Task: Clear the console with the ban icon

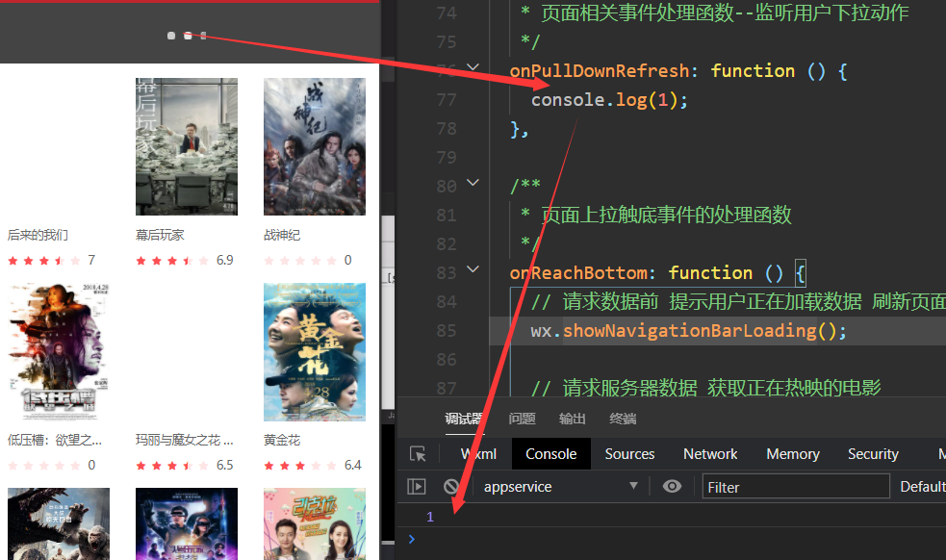Action: (x=451, y=486)
